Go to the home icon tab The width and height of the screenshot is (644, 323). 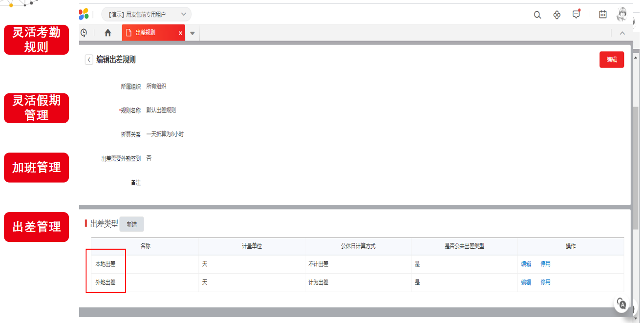coord(108,33)
